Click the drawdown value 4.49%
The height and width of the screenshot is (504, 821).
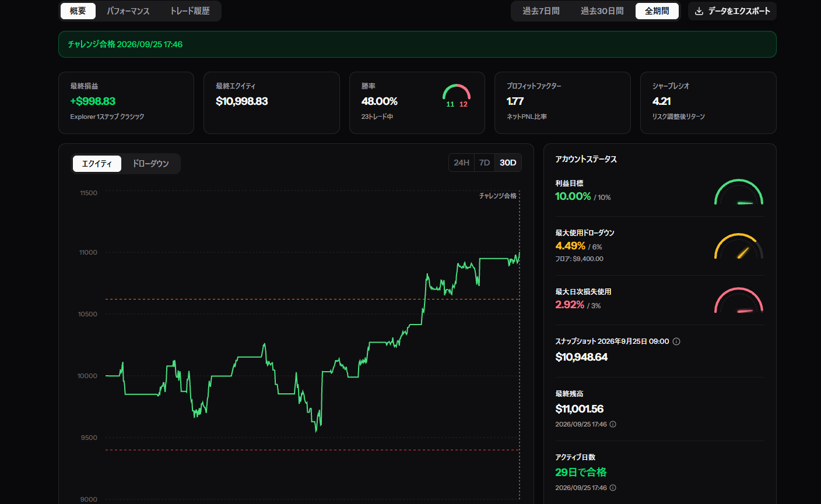pos(570,246)
